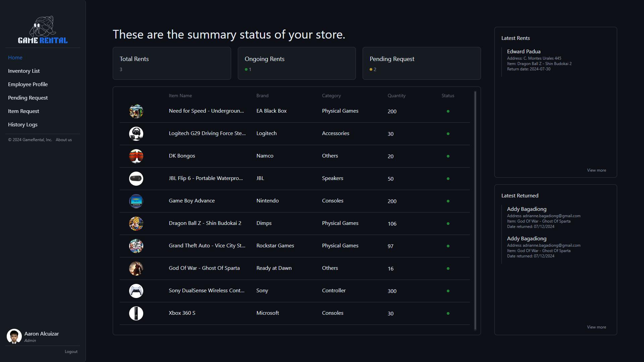The height and width of the screenshot is (362, 644).
Task: Open the Need for Speed item thumbnail
Action: 136,111
